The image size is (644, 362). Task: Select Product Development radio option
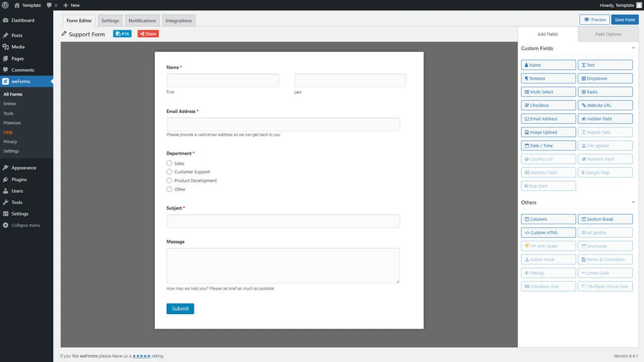169,180
